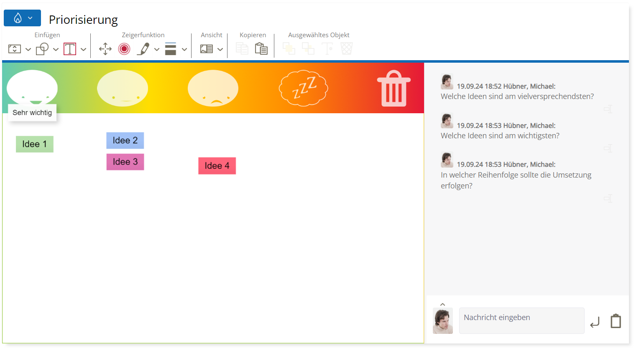Click the edit text format icon
The image size is (644, 351).
click(x=327, y=49)
